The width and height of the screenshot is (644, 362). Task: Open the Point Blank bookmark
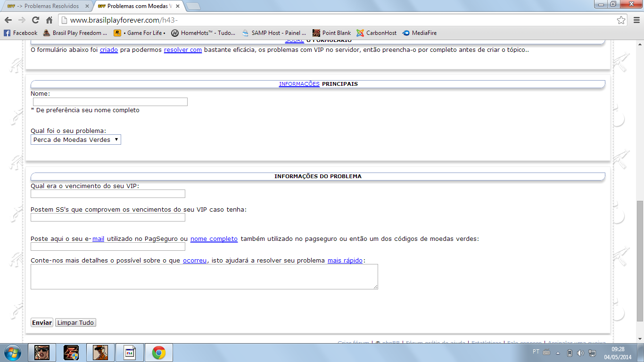pyautogui.click(x=332, y=33)
